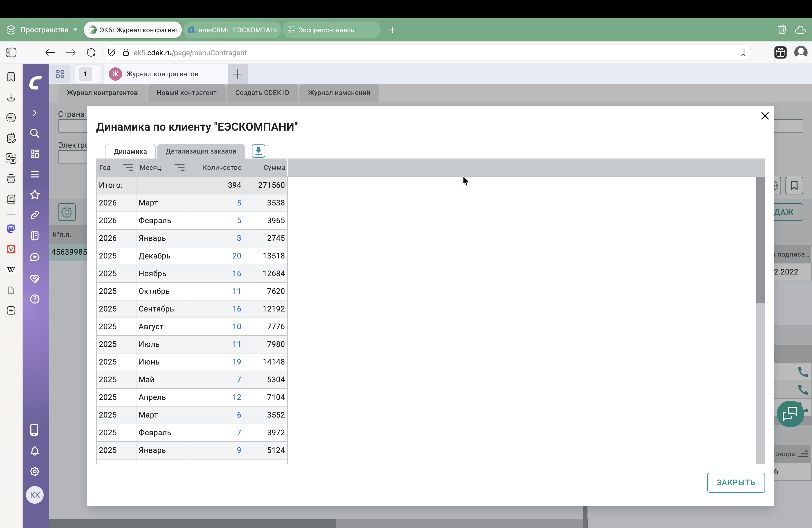Click the sidebar settings gear icon
The image size is (812, 528).
[35, 471]
